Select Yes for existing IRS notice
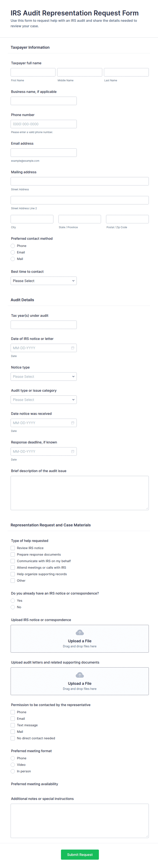The height and width of the screenshot is (868, 158). [13, 600]
